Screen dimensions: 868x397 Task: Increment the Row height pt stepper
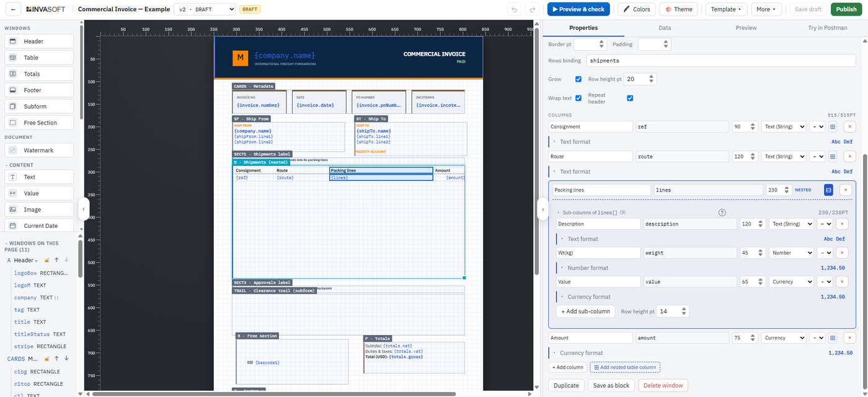pyautogui.click(x=652, y=77)
